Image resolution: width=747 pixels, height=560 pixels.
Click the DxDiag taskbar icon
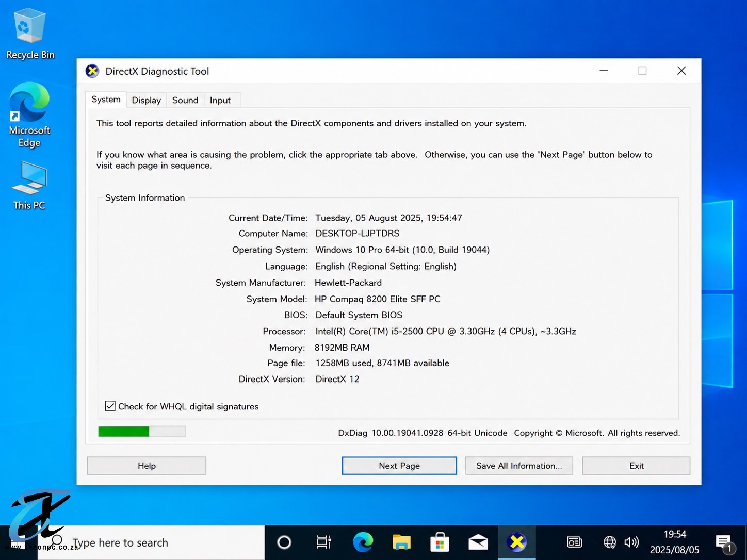[x=516, y=542]
